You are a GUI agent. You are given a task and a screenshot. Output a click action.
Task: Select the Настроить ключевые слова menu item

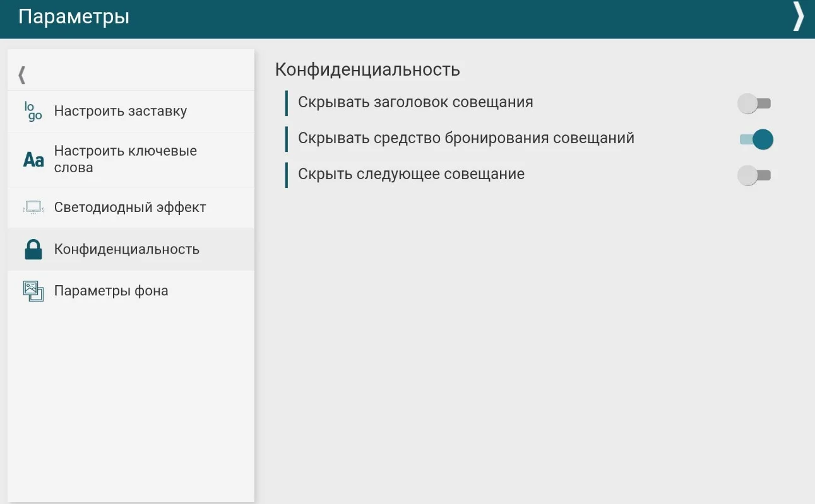tap(125, 160)
